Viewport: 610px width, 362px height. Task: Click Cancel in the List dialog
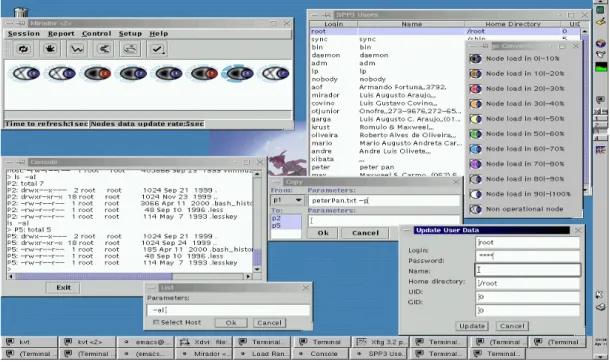pos(269,323)
